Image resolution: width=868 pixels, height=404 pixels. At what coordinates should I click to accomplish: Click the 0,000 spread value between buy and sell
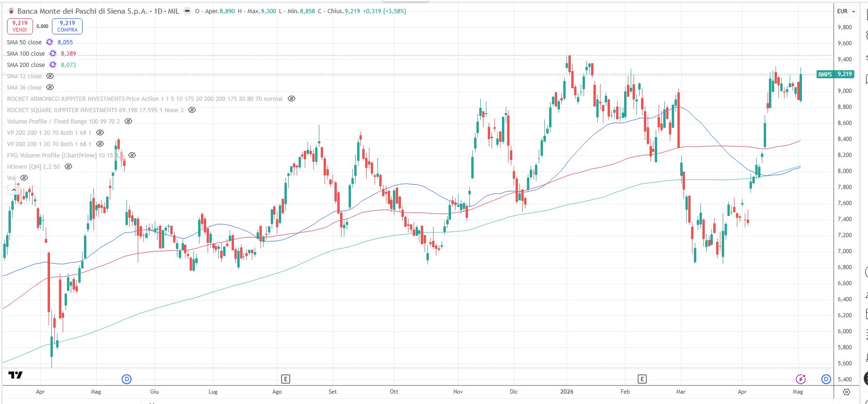tap(42, 26)
